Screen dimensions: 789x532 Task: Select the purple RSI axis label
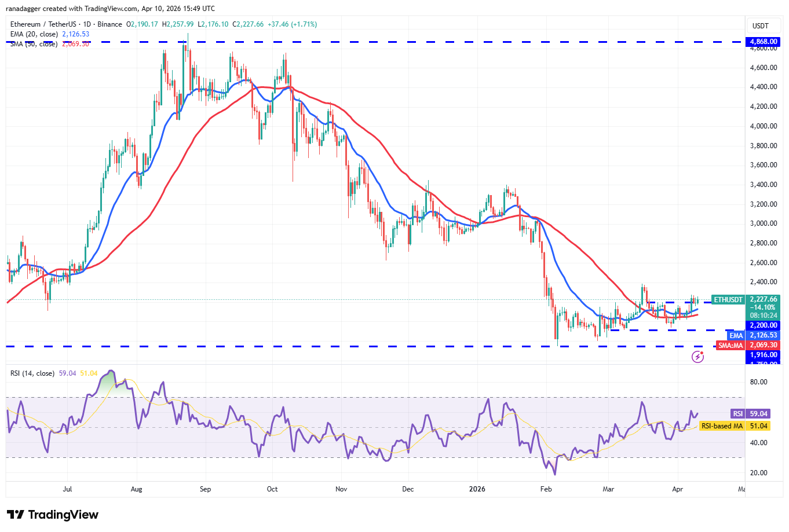click(x=737, y=414)
